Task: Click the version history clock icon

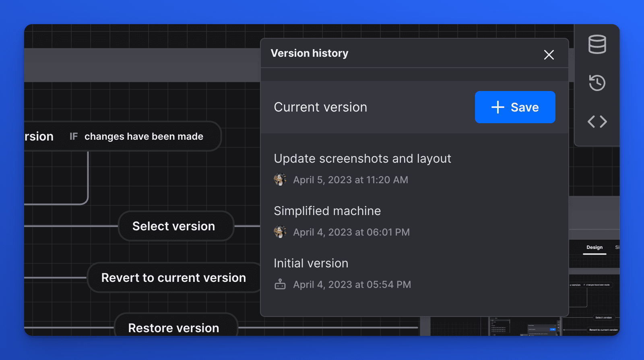Action: pos(597,83)
